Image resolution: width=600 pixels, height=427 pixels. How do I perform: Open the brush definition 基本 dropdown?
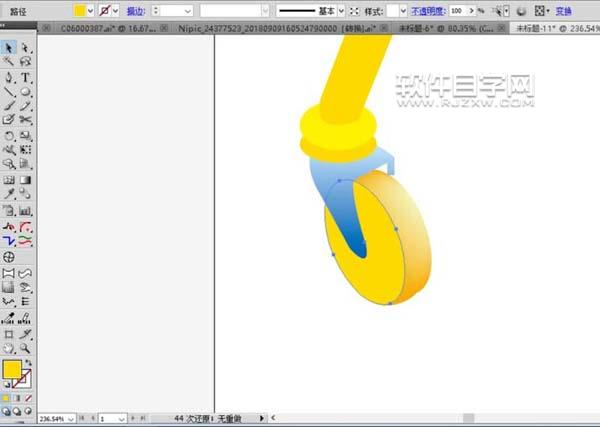point(342,11)
